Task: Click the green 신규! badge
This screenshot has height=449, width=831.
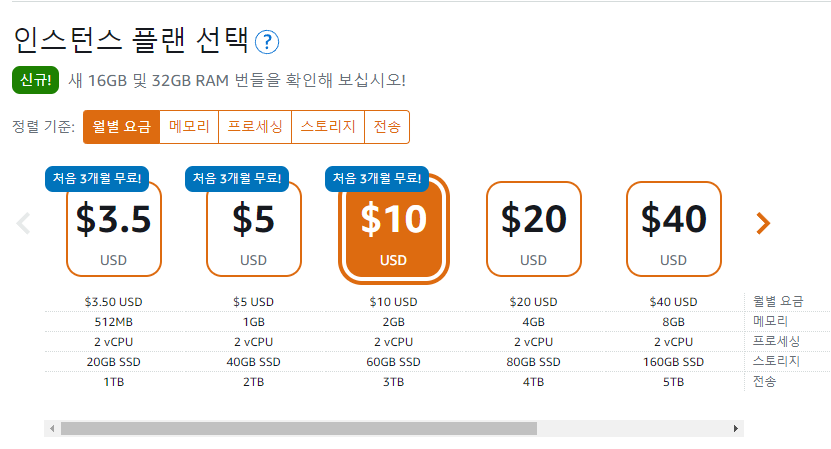Action: click(x=36, y=80)
